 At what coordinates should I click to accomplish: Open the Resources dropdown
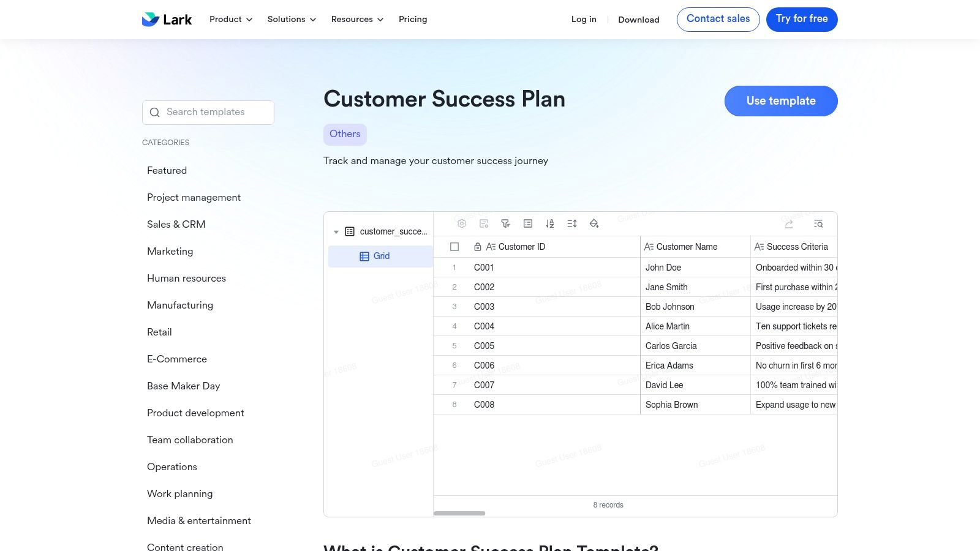coord(357,19)
